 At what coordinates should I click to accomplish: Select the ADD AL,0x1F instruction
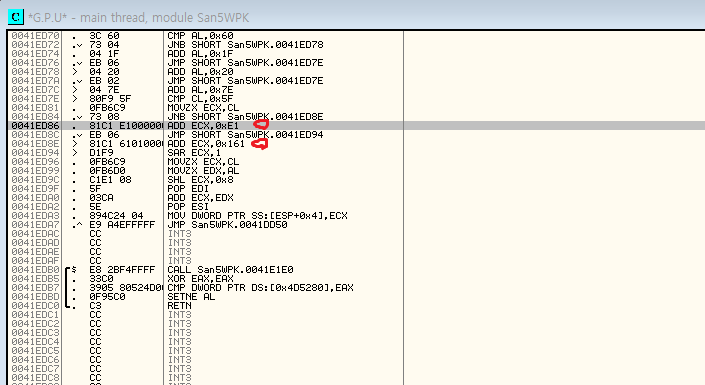[x=200, y=54]
